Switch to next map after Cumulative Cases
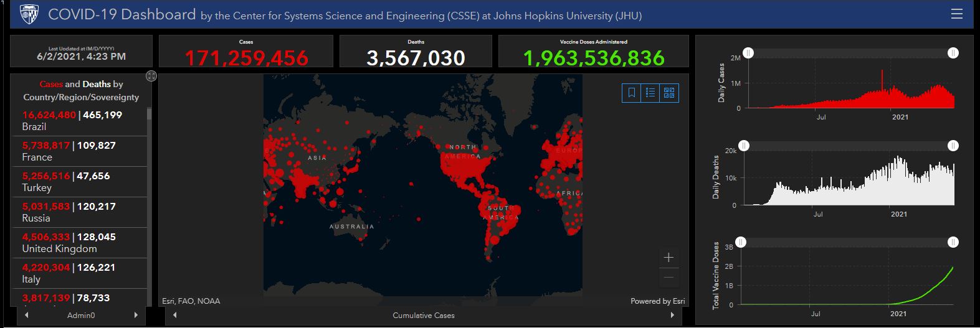980x328 pixels. 672,316
